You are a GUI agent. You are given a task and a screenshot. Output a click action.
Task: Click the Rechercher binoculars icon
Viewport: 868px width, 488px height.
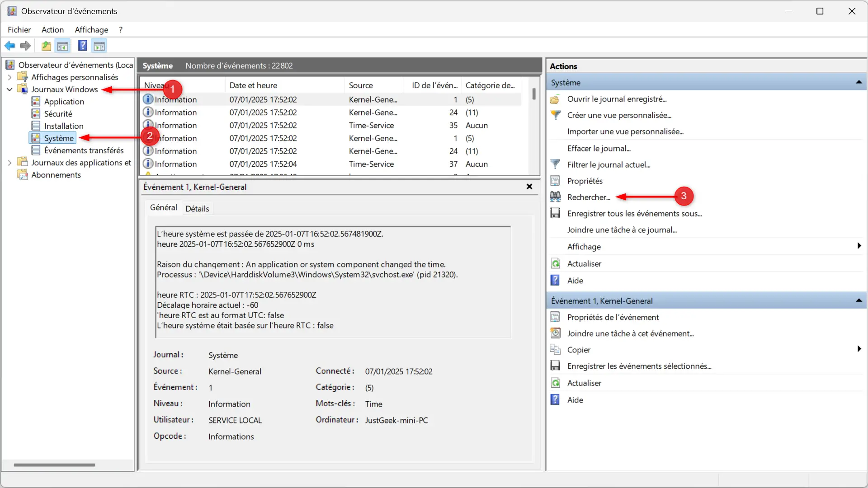coord(555,197)
